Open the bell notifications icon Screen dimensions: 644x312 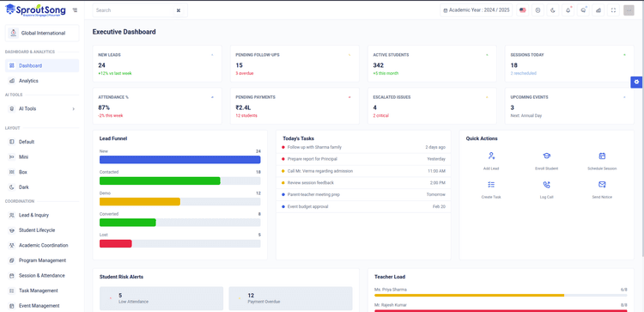click(568, 10)
